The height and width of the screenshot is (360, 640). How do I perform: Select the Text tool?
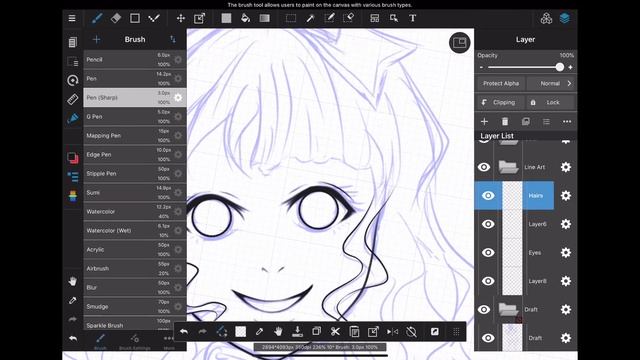pyautogui.click(x=413, y=18)
